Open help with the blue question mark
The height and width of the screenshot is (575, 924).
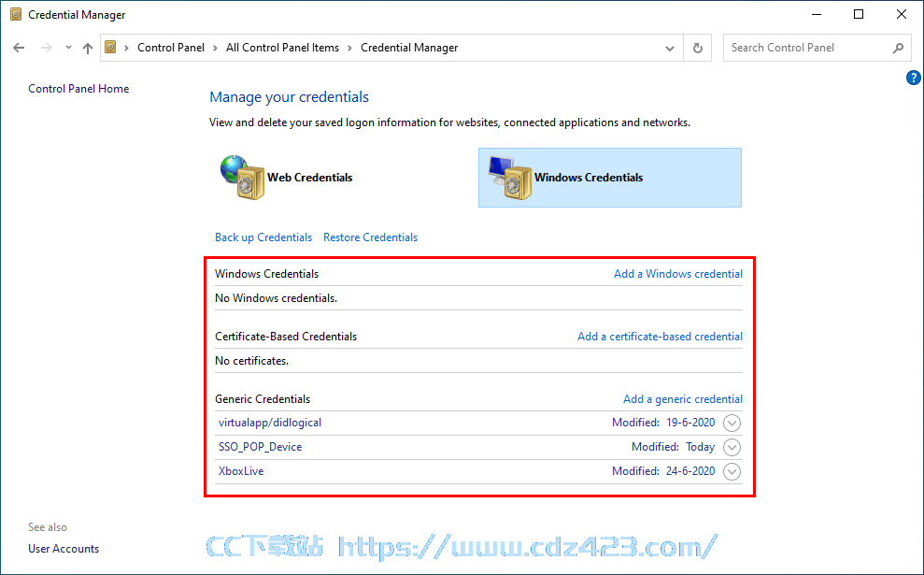[x=913, y=78]
